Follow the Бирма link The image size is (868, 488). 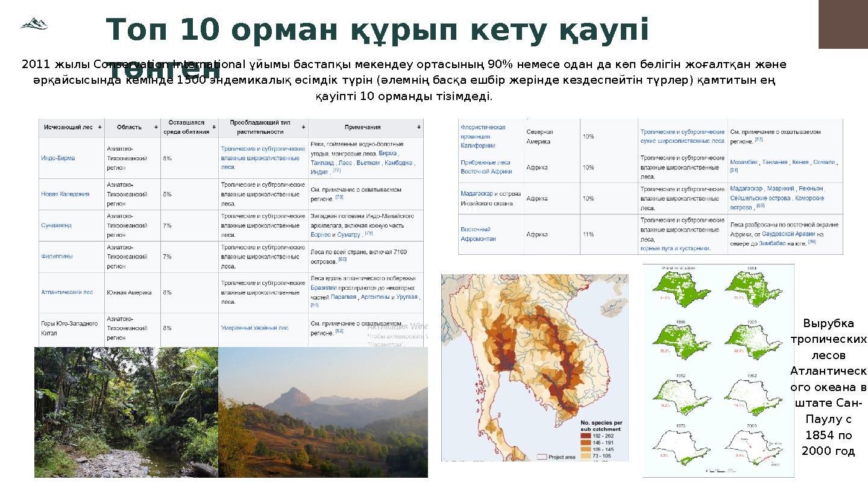(388, 153)
